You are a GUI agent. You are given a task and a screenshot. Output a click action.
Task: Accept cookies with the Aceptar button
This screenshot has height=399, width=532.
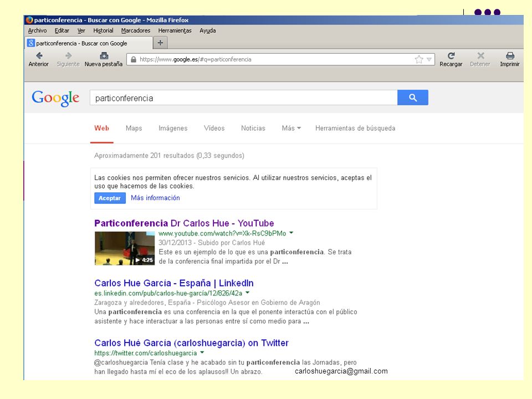coord(110,198)
